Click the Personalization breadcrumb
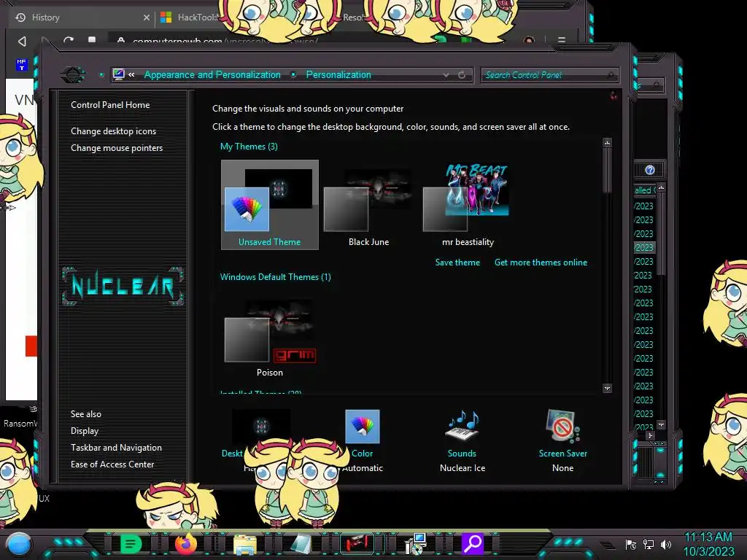 pos(338,75)
